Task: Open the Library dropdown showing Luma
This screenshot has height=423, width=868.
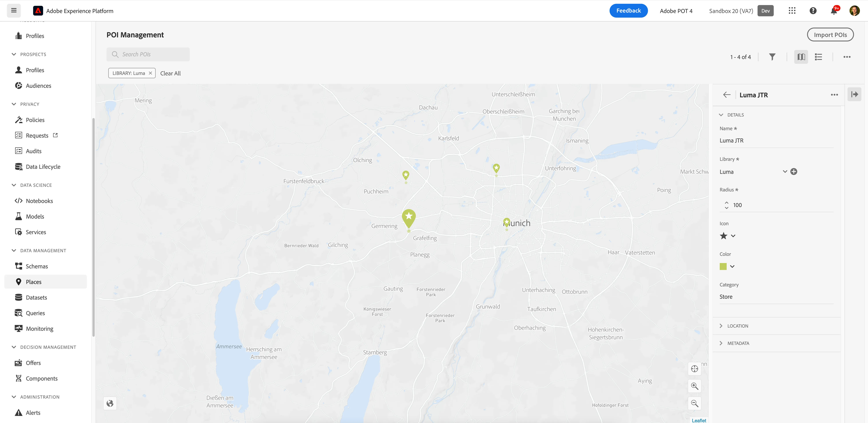Action: tap(753, 172)
